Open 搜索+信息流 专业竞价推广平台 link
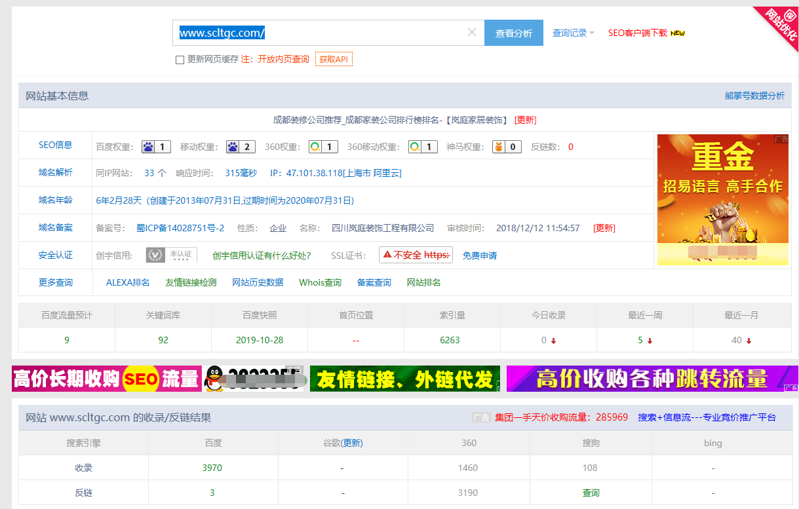Viewport: 799px width, 509px height. 707,418
